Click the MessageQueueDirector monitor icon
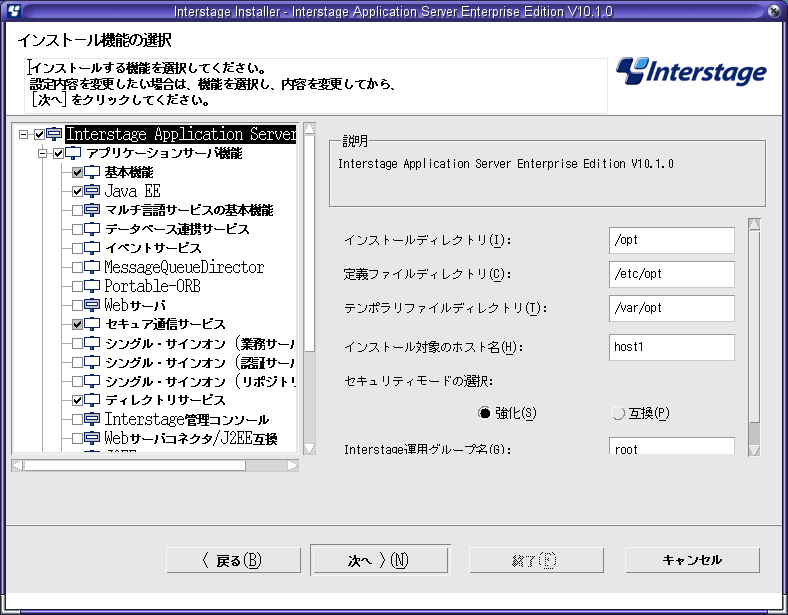The height and width of the screenshot is (615, 788). 91,267
